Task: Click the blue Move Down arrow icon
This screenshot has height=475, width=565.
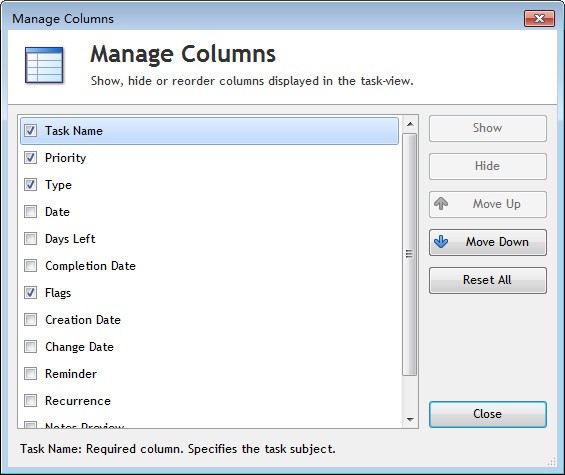Action: coord(441,242)
